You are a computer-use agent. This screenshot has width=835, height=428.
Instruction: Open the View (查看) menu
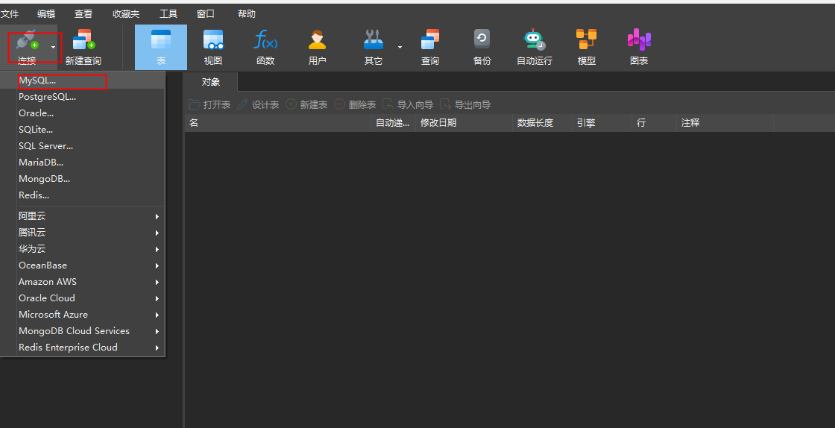click(83, 14)
